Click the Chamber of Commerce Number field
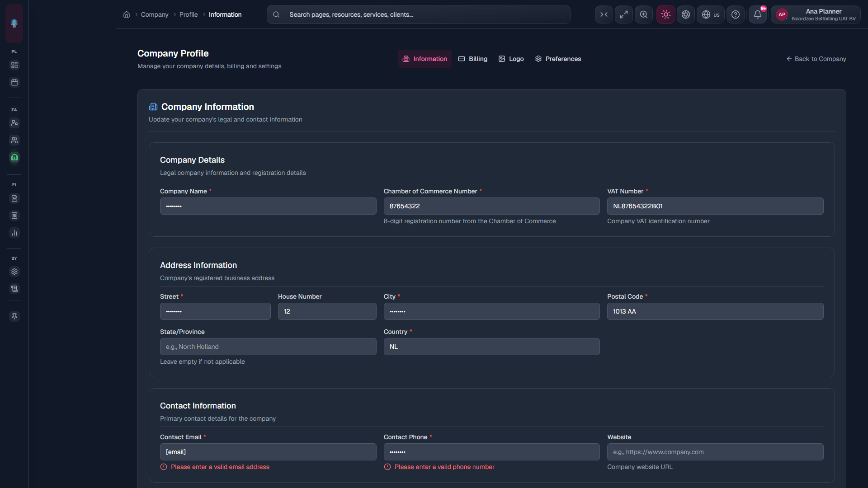 click(x=491, y=206)
